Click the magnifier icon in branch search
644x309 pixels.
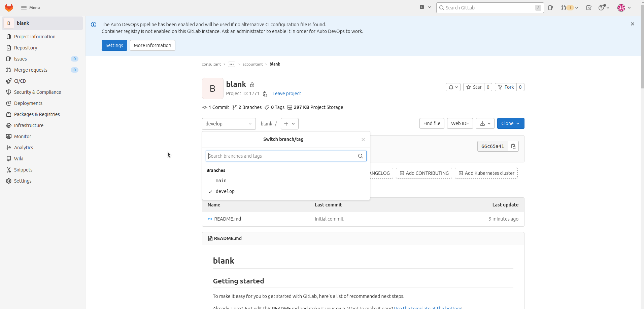click(x=361, y=156)
